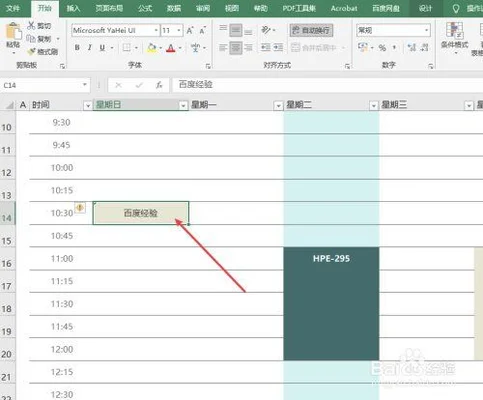Toggle middle vertical alignment

(x=236, y=30)
